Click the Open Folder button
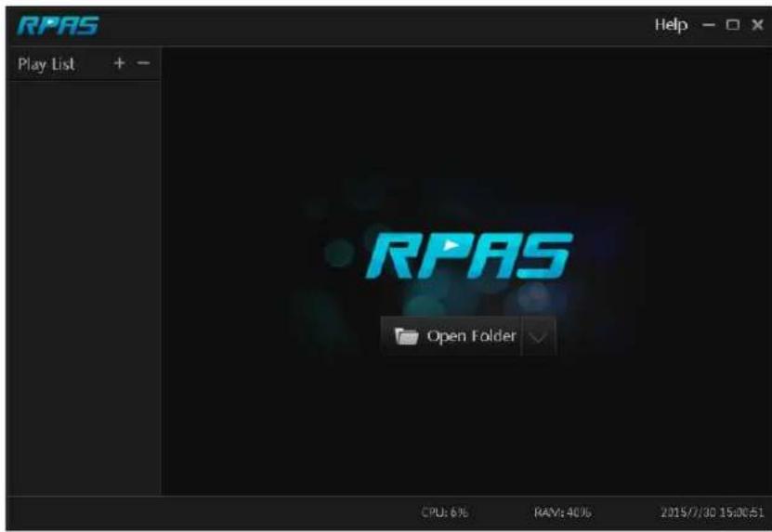Screen dimensions: 772x532 (x=451, y=337)
